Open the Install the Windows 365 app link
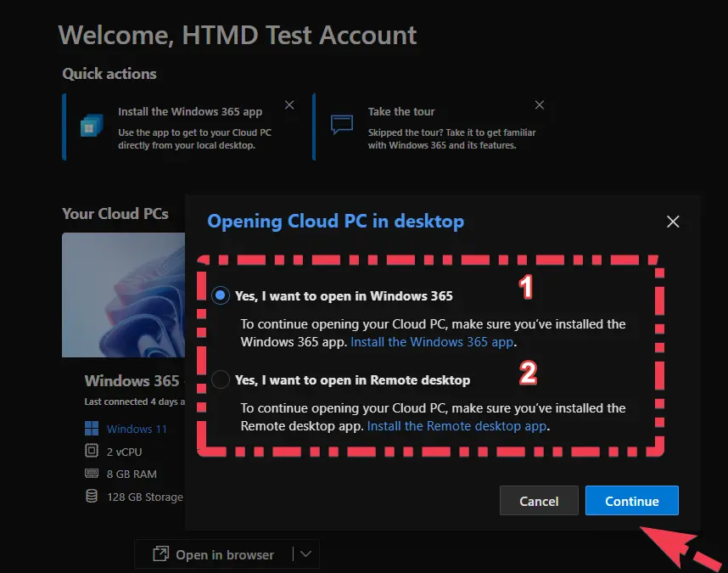 pos(432,342)
